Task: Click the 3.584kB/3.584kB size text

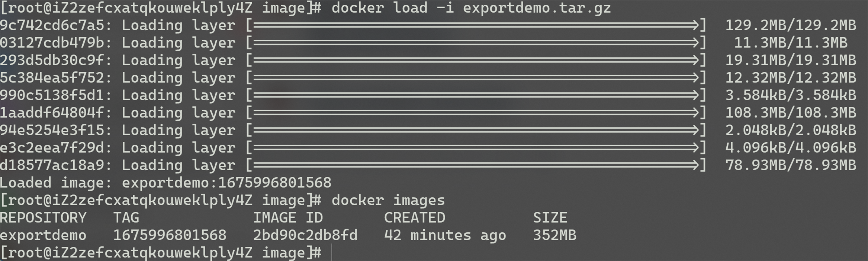Action: [x=791, y=95]
